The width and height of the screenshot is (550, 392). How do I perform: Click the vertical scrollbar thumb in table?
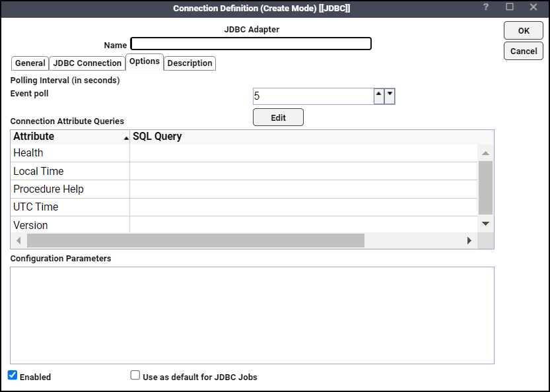click(485, 187)
